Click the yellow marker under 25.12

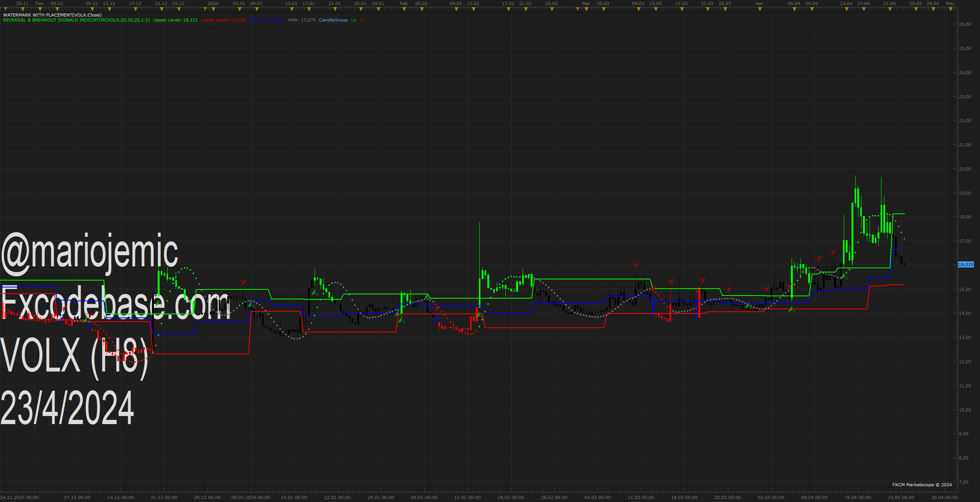(x=179, y=9)
